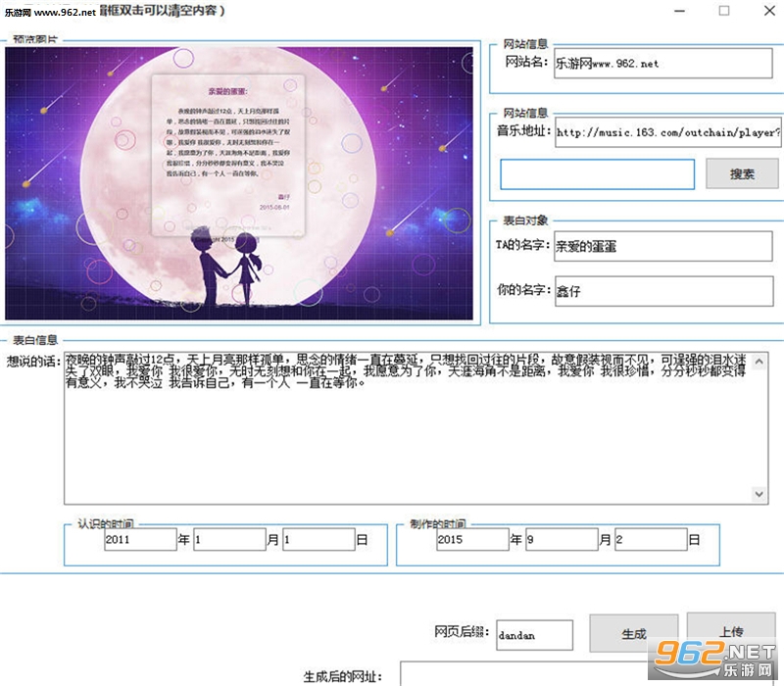Click the message box scroll down arrow
Screen dimensions: 784x686
pyautogui.click(x=759, y=494)
